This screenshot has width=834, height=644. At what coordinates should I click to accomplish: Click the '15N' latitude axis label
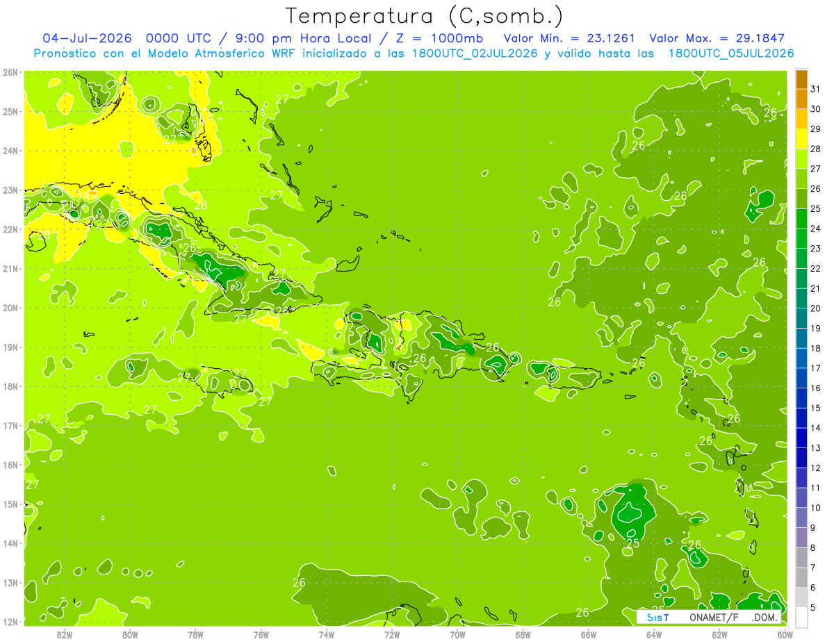point(10,504)
